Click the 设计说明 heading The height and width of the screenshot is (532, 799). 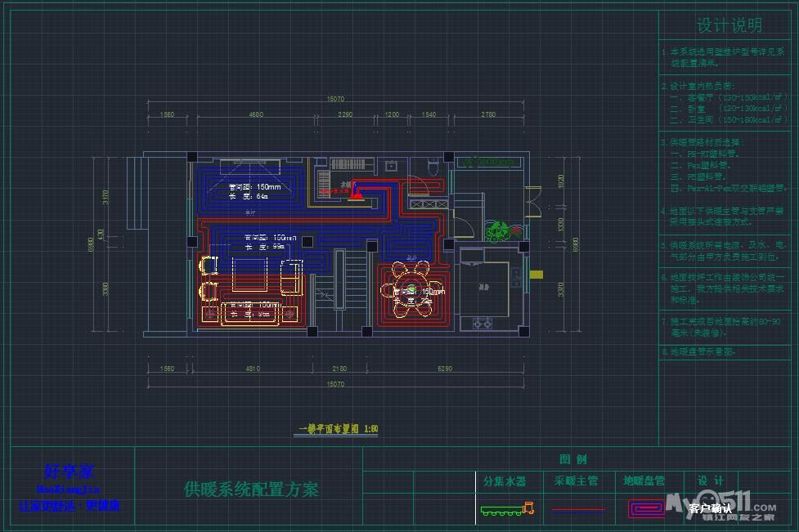tap(729, 25)
